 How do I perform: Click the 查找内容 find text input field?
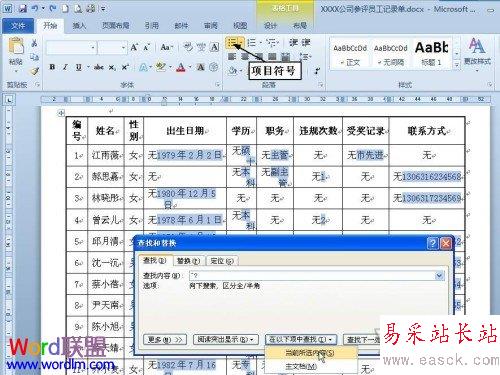click(x=313, y=276)
